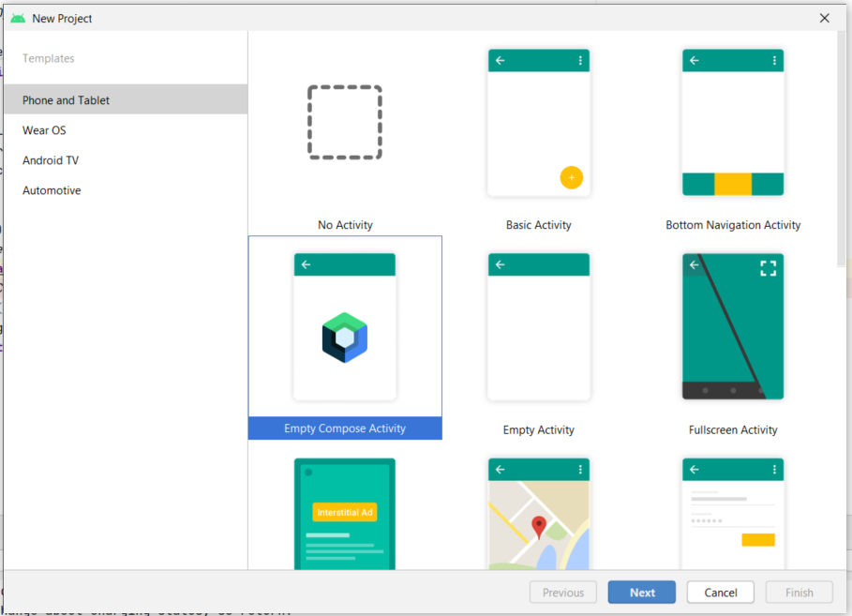
Task: Click the Next button
Action: (641, 592)
